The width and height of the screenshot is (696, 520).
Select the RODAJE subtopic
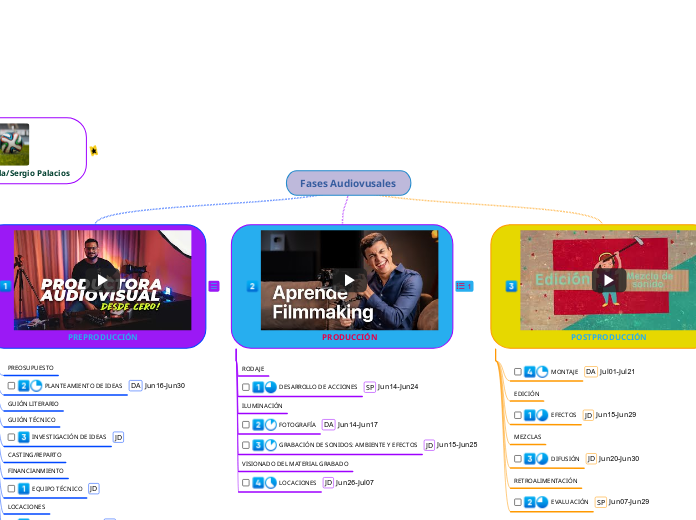tap(253, 369)
